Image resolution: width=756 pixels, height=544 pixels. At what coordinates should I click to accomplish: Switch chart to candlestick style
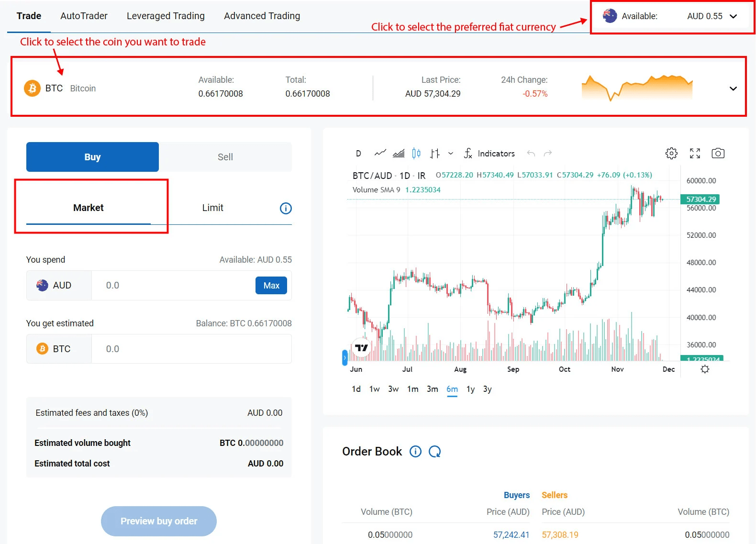416,153
